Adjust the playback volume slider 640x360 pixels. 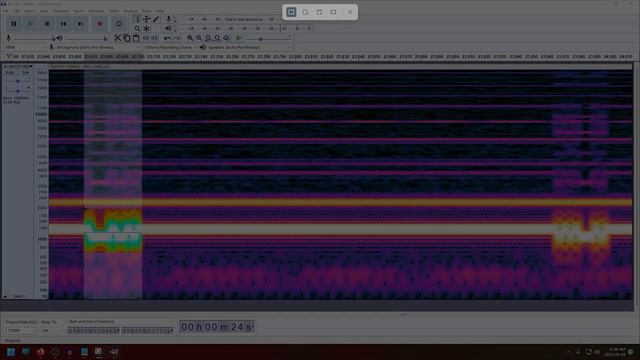(85, 38)
